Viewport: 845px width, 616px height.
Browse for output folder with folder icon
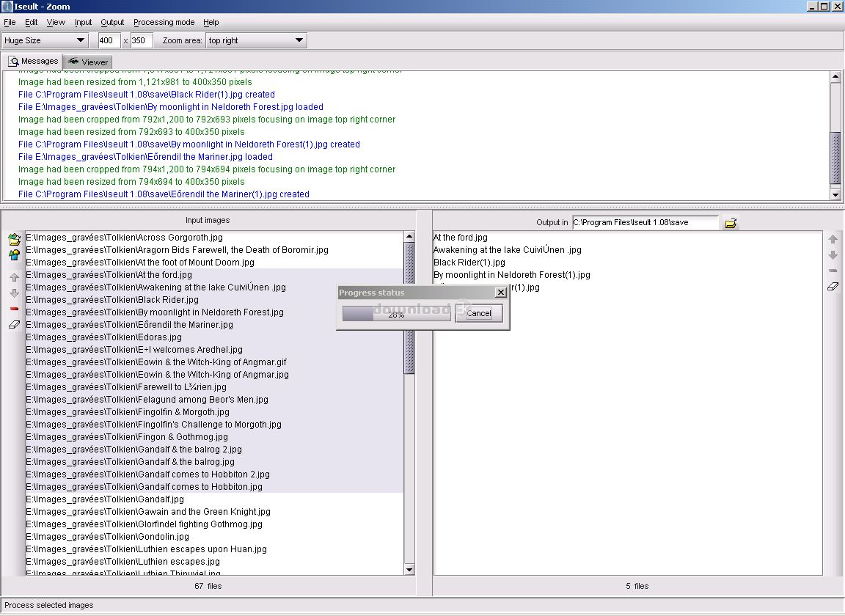coord(731,223)
